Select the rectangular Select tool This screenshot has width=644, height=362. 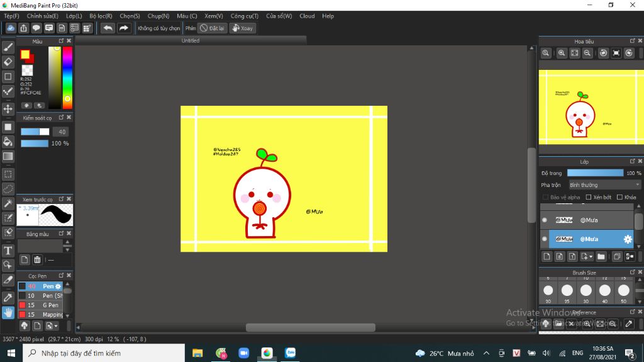[x=8, y=174]
